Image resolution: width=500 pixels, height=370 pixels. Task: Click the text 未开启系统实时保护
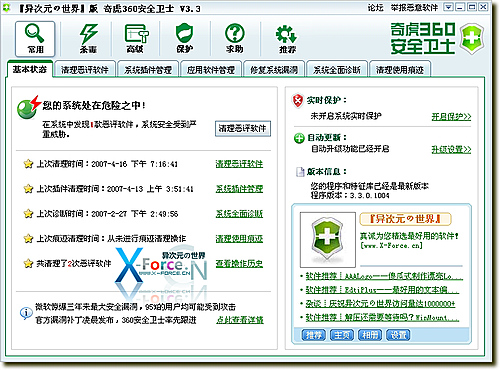tap(346, 116)
